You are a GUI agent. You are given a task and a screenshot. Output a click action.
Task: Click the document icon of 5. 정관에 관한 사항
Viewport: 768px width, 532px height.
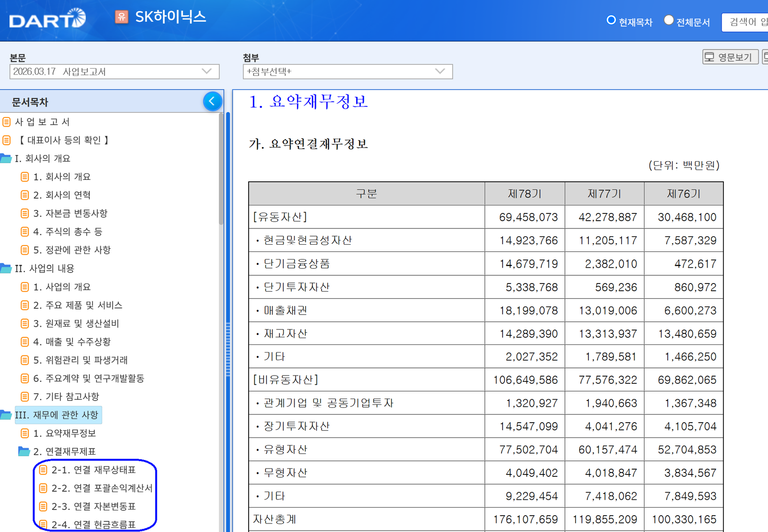pyautogui.click(x=25, y=250)
